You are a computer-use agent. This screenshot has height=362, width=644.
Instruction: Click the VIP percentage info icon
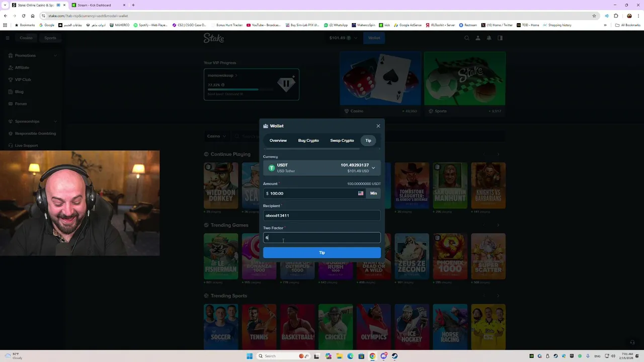[223, 85]
